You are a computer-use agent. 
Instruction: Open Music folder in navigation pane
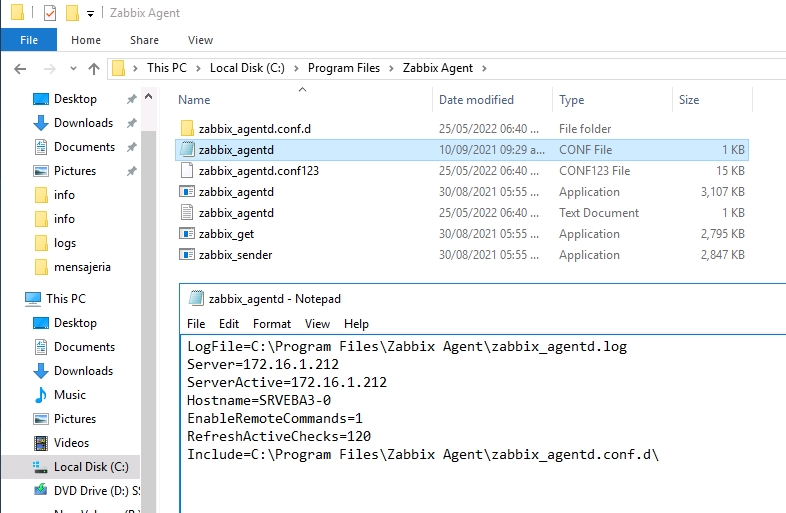70,395
